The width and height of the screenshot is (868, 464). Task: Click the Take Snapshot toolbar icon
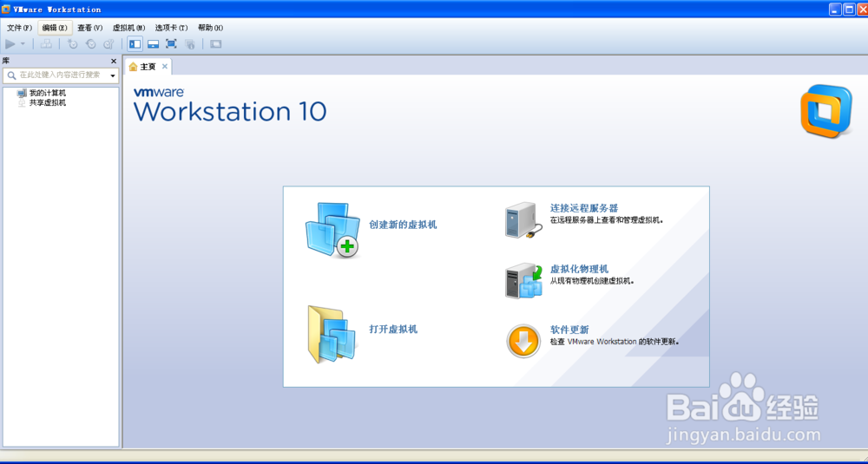(x=73, y=43)
